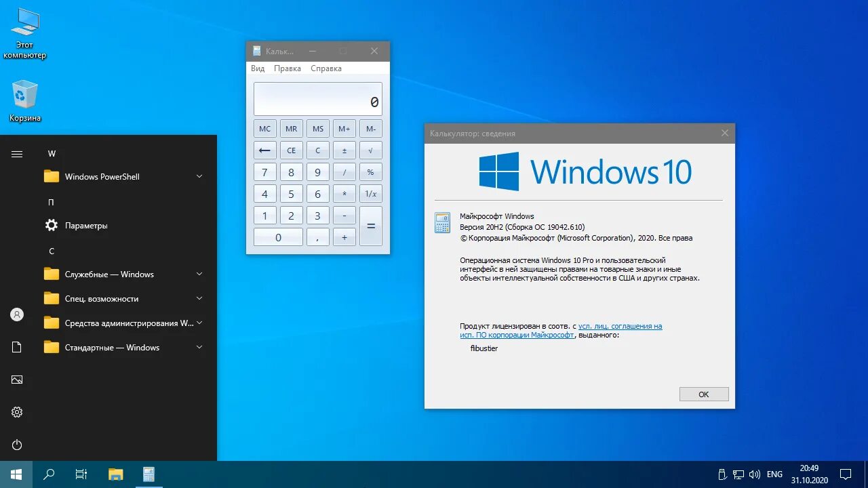Screen dimensions: 868x488
Task: Click the Power icon in Start
Action: pyautogui.click(x=17, y=445)
